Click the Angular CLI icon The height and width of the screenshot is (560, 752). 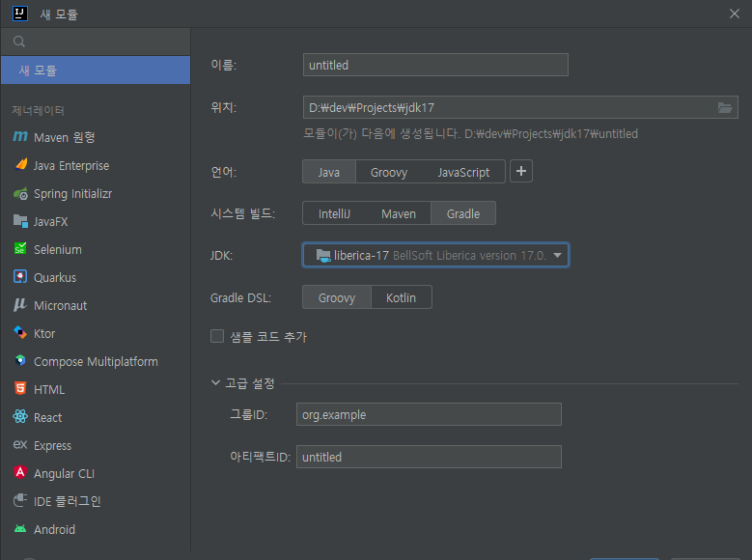20,473
